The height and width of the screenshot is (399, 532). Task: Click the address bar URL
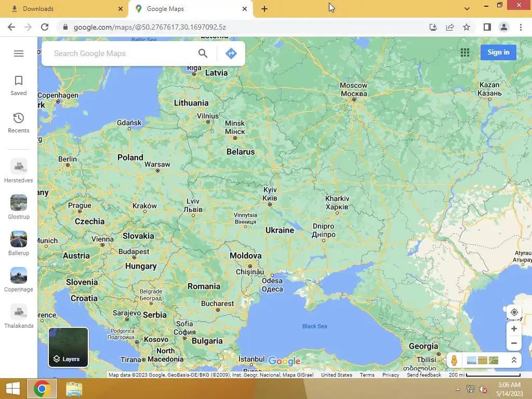tap(150, 27)
